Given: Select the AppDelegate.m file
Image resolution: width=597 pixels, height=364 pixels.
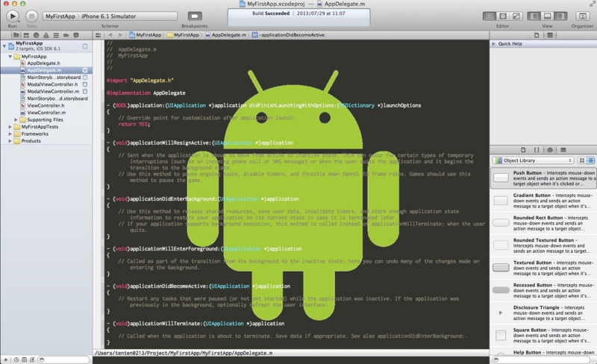Looking at the screenshot, I should click(46, 70).
